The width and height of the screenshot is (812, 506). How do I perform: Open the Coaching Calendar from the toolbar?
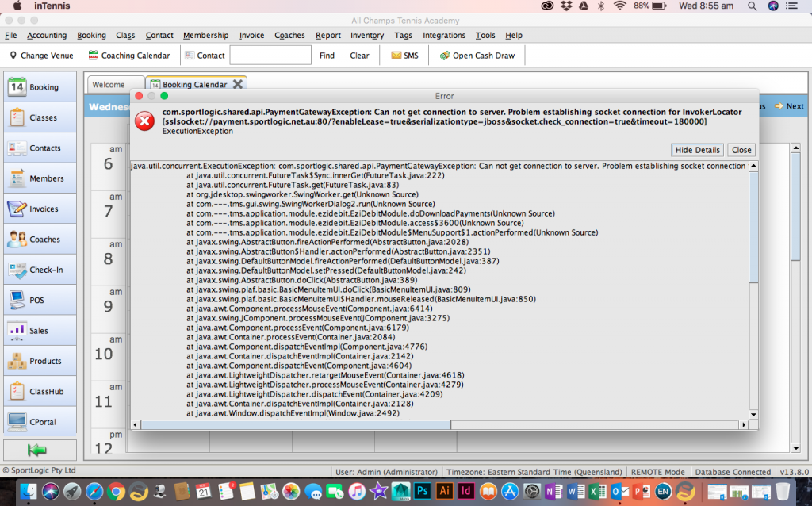129,56
